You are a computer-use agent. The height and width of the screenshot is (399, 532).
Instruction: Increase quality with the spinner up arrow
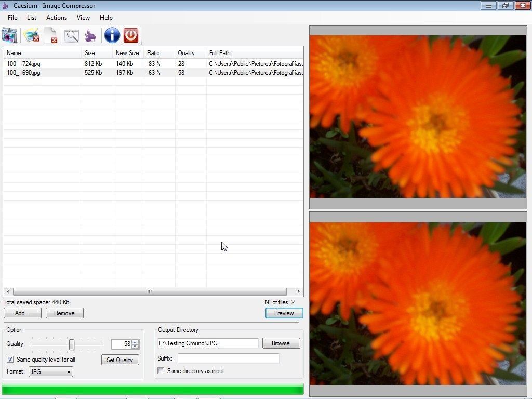click(135, 341)
